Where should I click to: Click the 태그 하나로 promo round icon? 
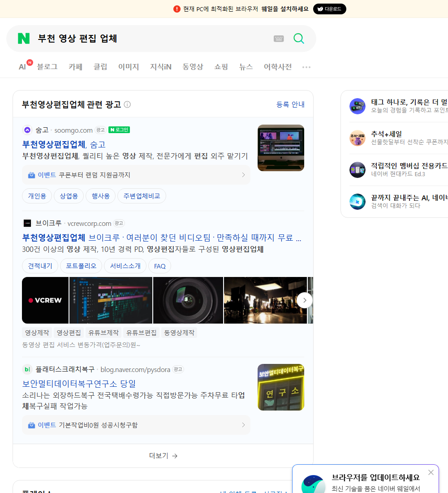(x=358, y=106)
